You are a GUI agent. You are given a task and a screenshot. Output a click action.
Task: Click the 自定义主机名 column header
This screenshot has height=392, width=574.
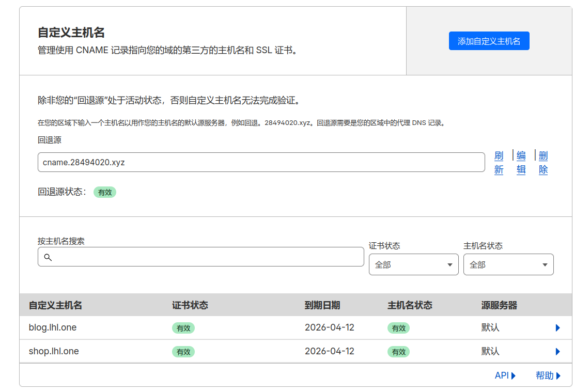pos(55,305)
